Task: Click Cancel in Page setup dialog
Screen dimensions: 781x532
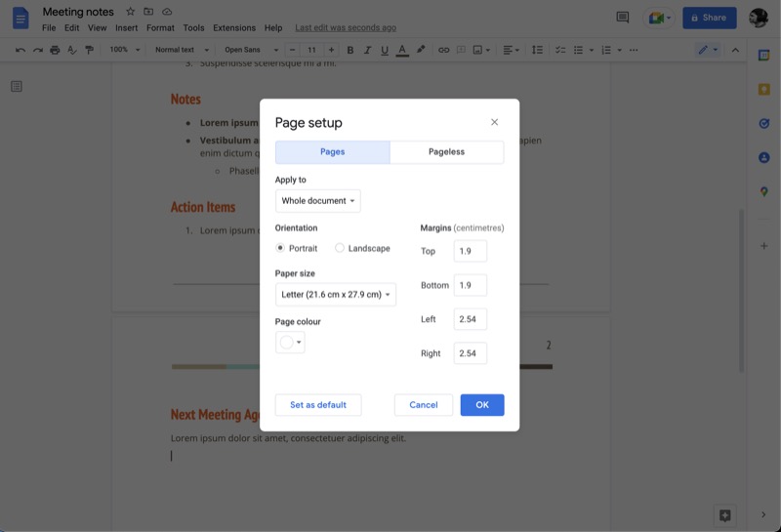Action: (424, 405)
